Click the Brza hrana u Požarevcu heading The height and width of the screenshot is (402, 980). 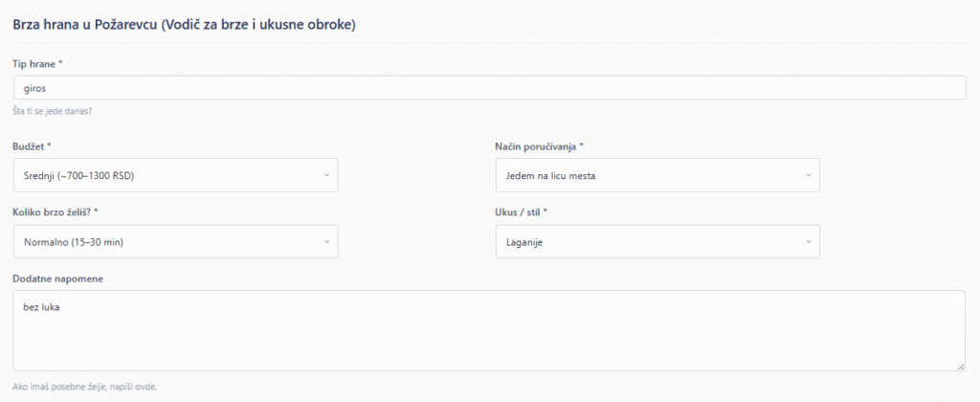coord(185,25)
